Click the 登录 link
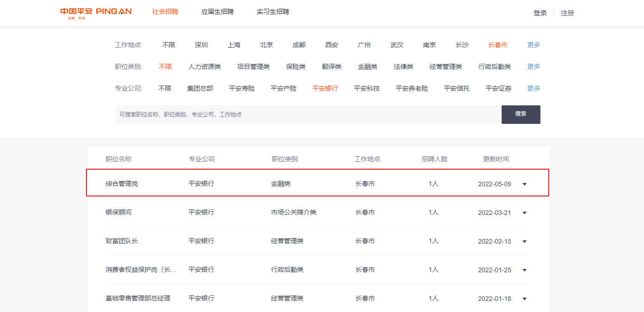This screenshot has width=644, height=312. click(540, 13)
